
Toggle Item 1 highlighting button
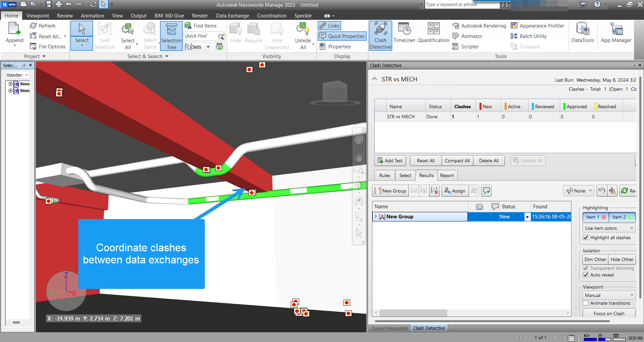(x=596, y=217)
